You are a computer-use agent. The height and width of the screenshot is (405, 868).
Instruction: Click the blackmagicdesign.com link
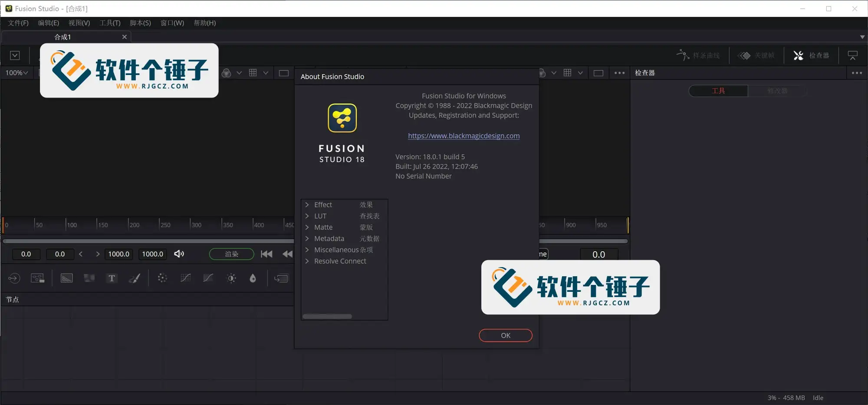[x=464, y=136]
